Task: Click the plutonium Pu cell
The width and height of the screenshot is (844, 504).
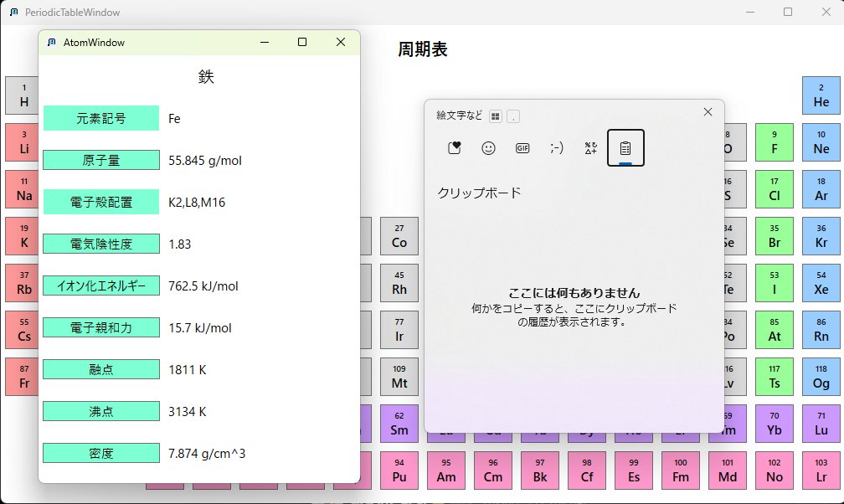Action: (399, 470)
